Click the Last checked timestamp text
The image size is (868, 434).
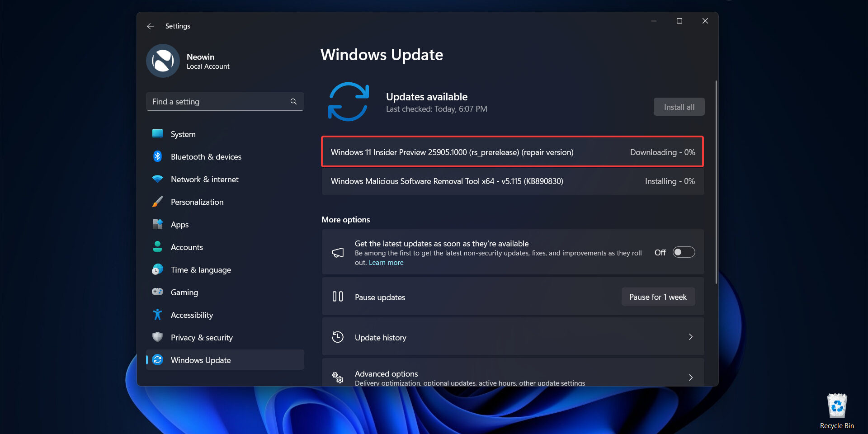(437, 109)
